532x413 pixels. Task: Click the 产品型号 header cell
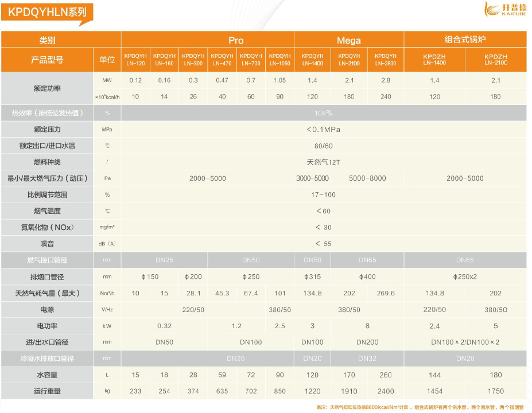click(x=47, y=60)
